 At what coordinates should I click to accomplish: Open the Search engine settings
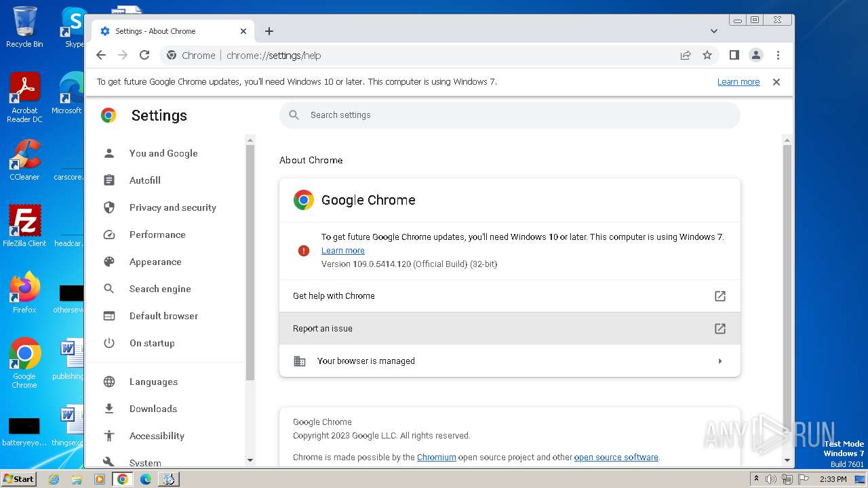point(160,289)
